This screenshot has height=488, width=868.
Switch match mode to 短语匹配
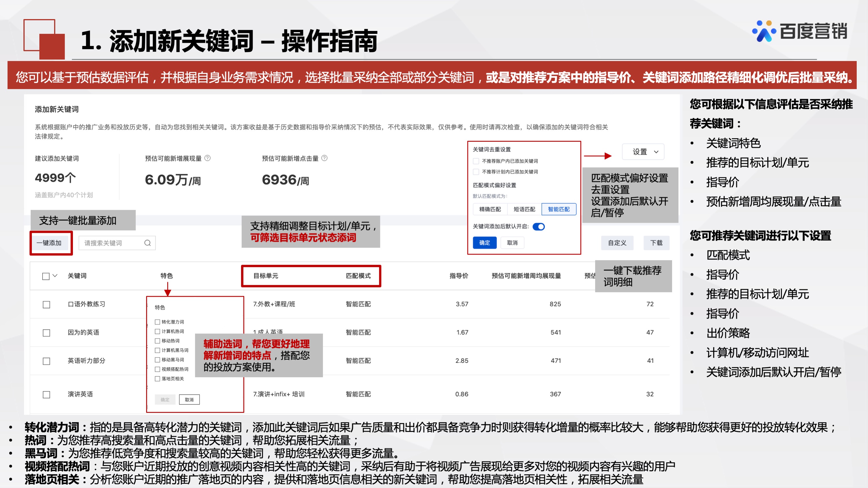[524, 209]
